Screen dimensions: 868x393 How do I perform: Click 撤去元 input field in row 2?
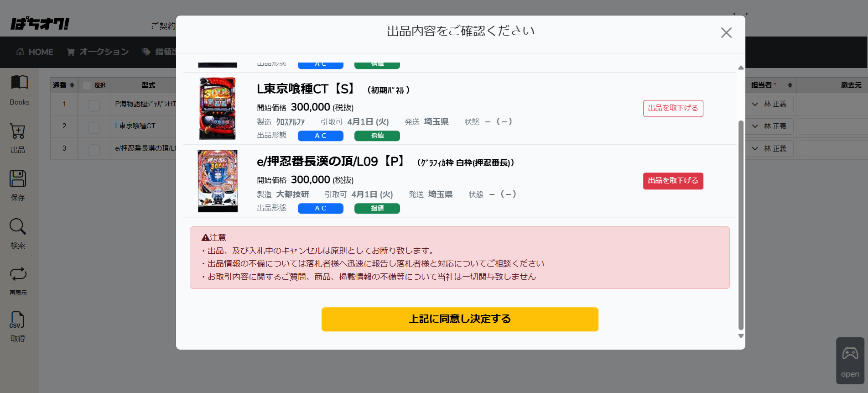833,126
